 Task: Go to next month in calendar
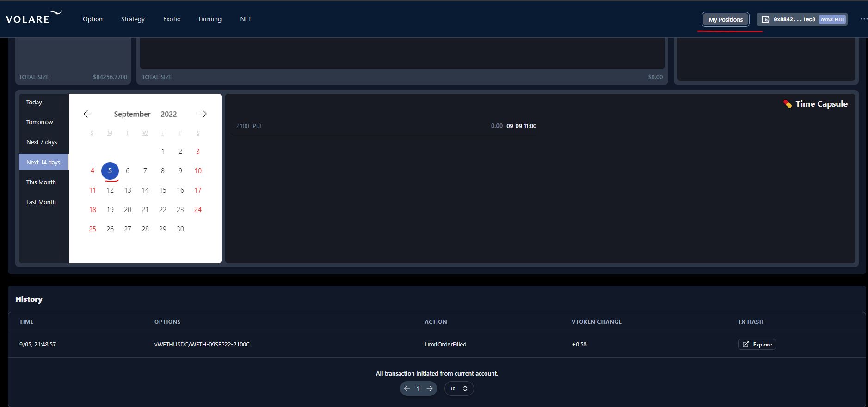point(203,114)
